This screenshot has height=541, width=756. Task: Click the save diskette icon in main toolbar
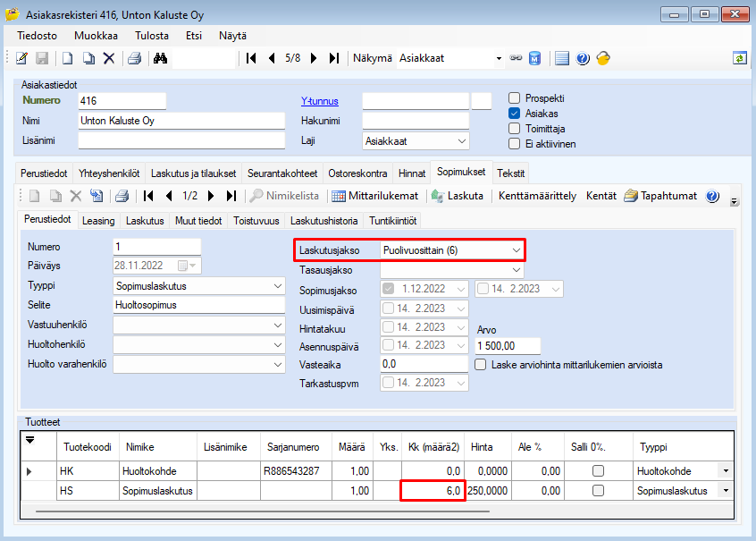42,58
